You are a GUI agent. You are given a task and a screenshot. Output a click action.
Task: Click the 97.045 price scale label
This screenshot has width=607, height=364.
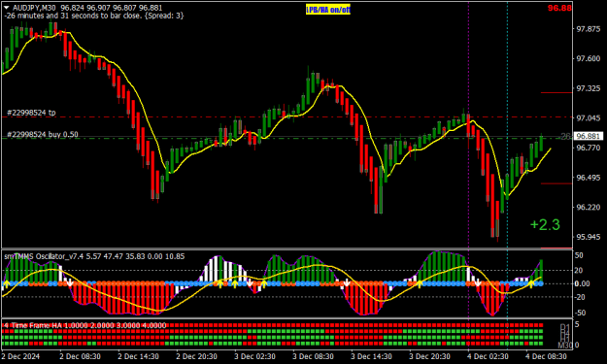point(589,118)
